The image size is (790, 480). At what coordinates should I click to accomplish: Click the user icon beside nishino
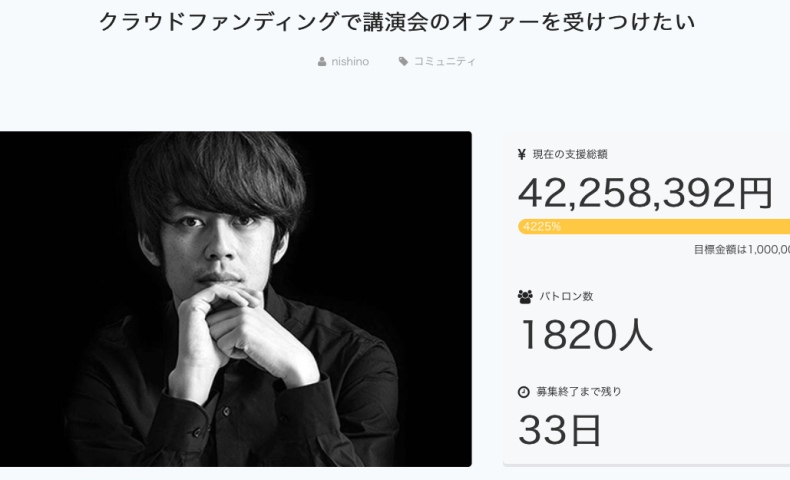click(322, 62)
